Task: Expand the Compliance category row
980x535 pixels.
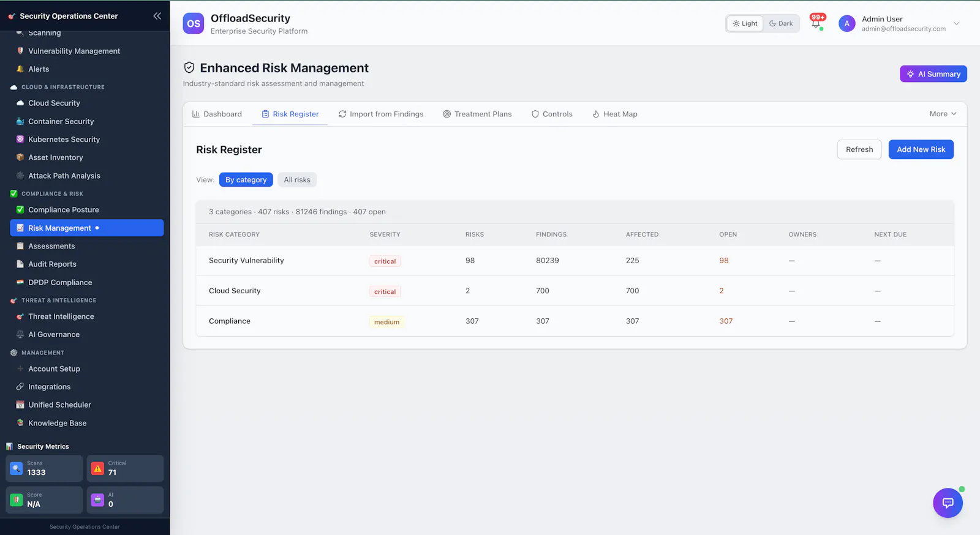Action: pyautogui.click(x=575, y=321)
